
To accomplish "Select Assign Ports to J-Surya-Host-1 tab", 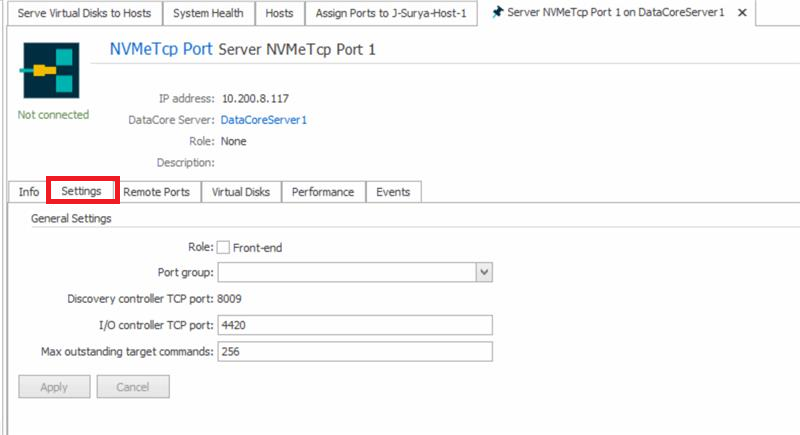I will (x=391, y=13).
